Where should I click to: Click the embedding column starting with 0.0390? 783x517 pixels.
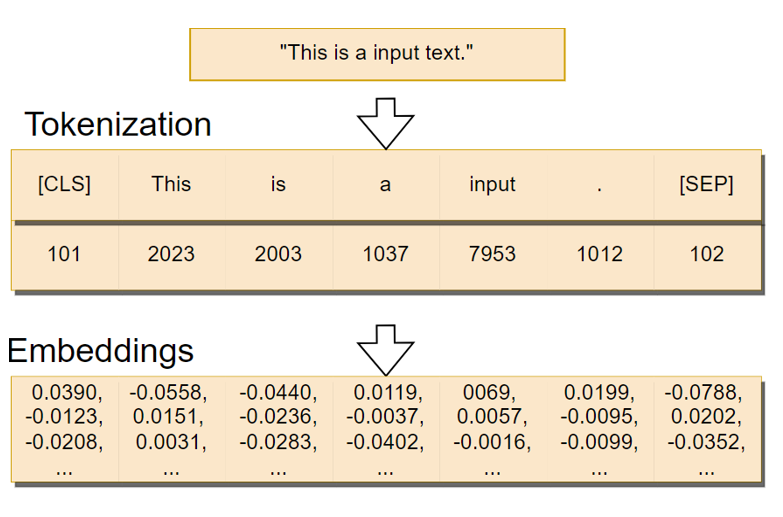(64, 429)
